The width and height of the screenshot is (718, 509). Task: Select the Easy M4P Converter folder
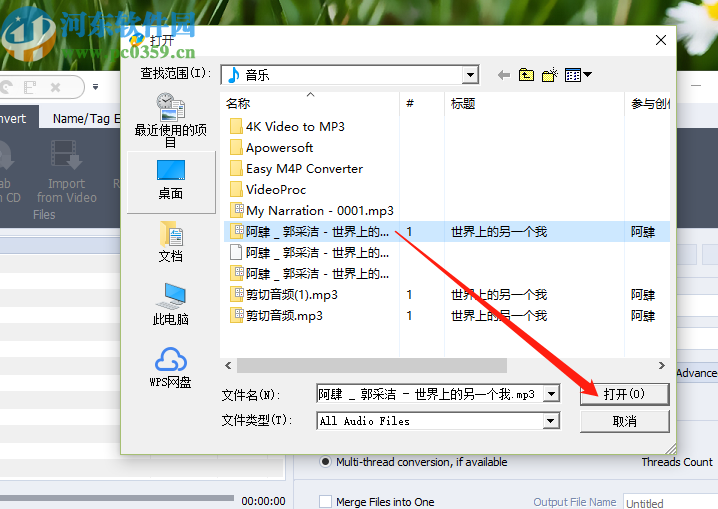[296, 169]
